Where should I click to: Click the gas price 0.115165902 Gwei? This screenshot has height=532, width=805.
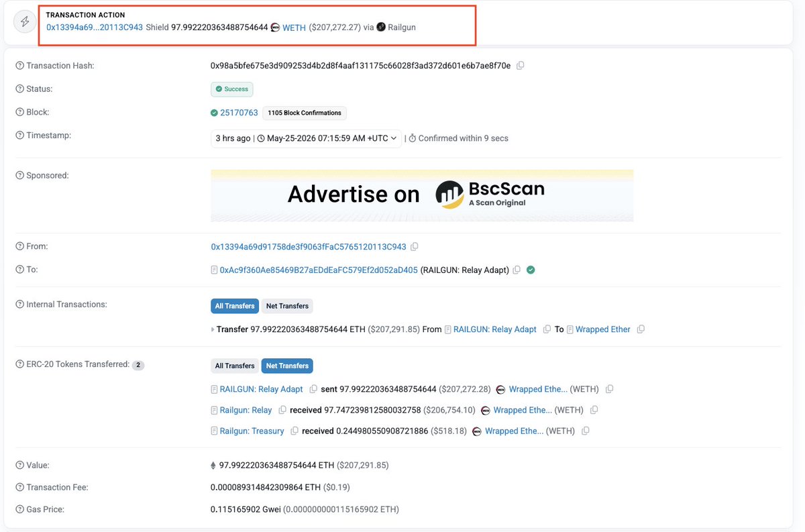pos(244,510)
